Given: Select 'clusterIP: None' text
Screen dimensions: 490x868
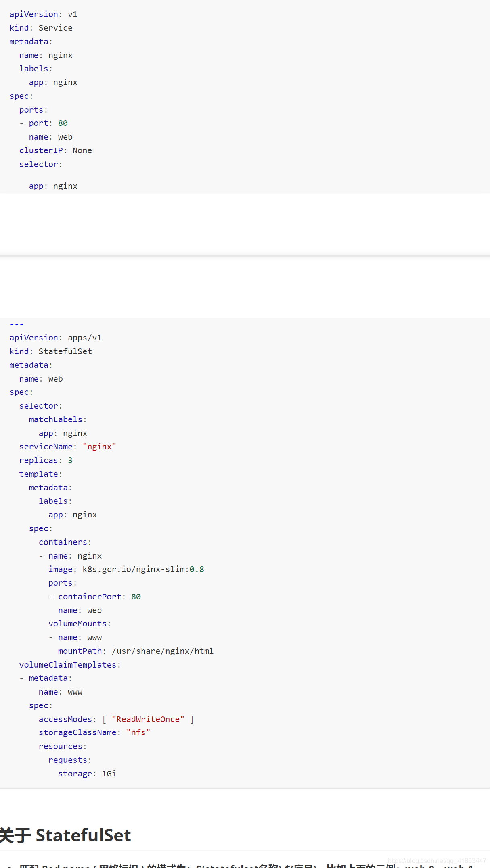Looking at the screenshot, I should [56, 150].
